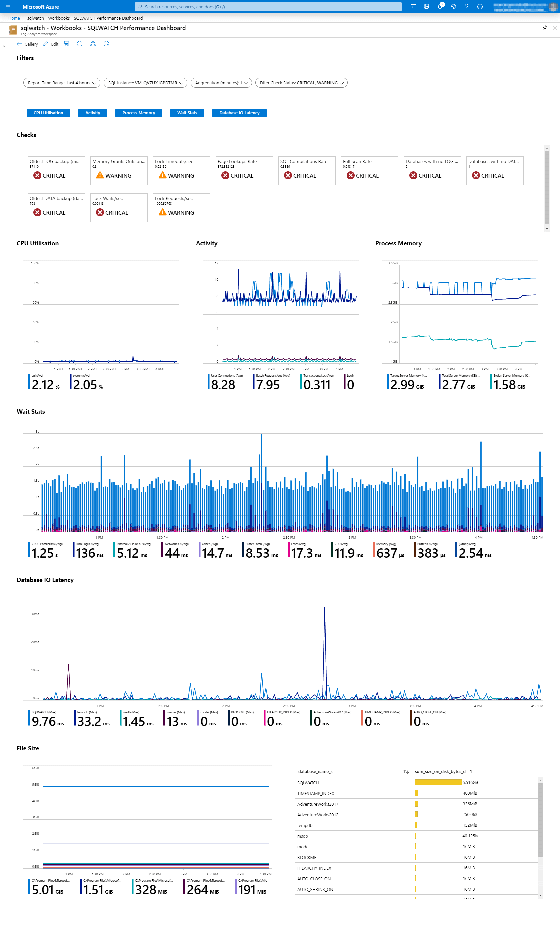Click the Home breadcrumb link
This screenshot has height=927, width=560.
tap(14, 18)
